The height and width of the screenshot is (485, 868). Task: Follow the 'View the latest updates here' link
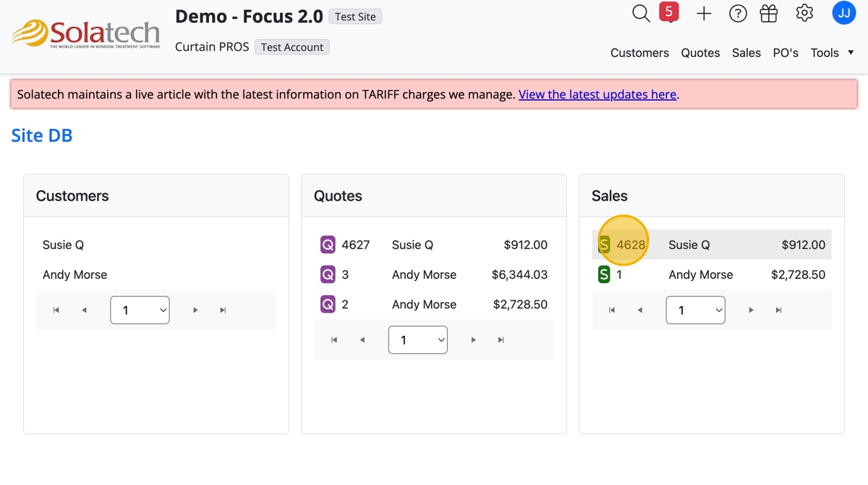(x=597, y=94)
